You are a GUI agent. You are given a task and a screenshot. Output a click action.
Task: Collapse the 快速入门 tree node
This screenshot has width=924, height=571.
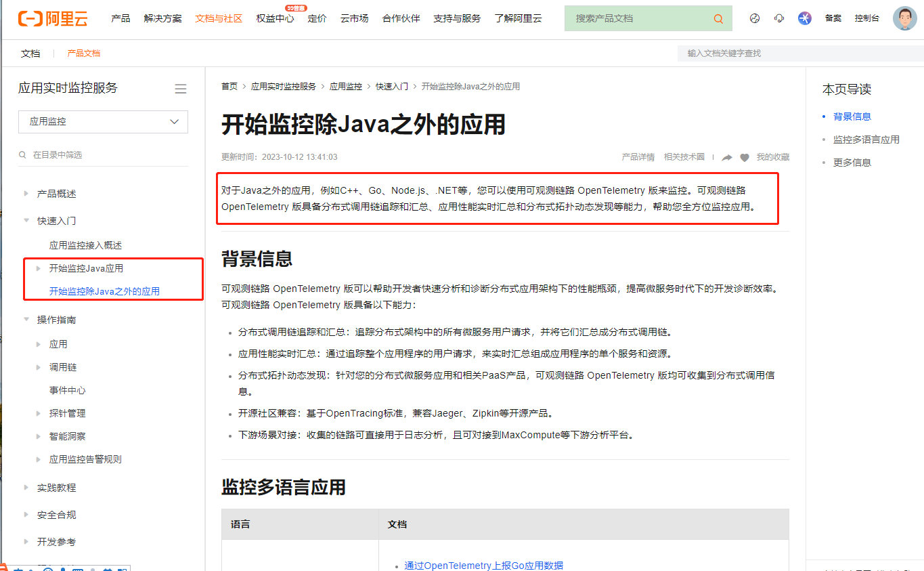tap(26, 221)
